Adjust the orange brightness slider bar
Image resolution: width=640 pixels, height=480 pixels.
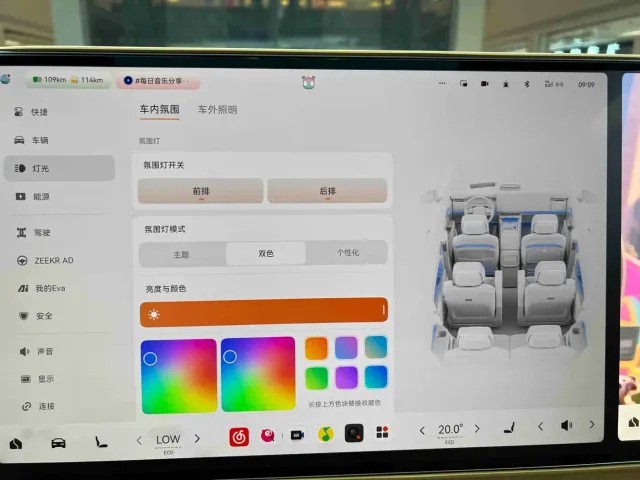tap(264, 312)
